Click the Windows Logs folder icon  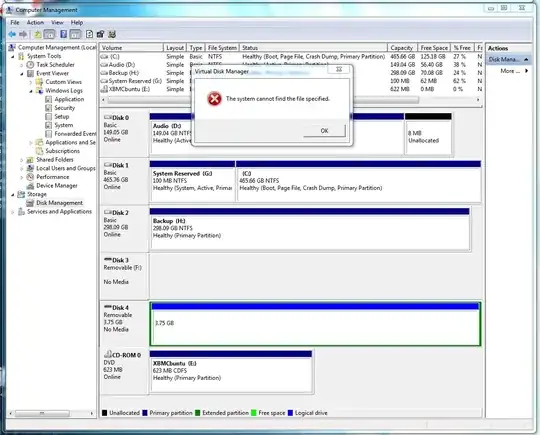click(x=40, y=91)
